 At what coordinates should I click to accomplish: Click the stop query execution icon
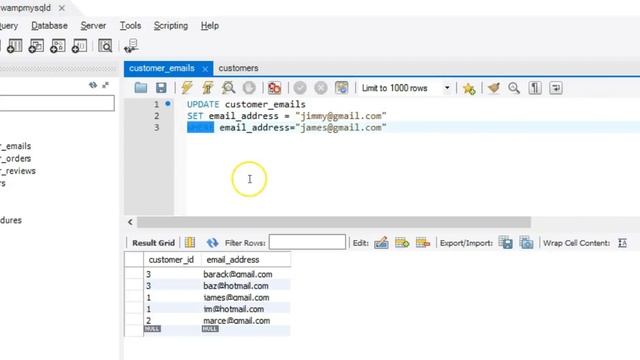click(x=249, y=88)
